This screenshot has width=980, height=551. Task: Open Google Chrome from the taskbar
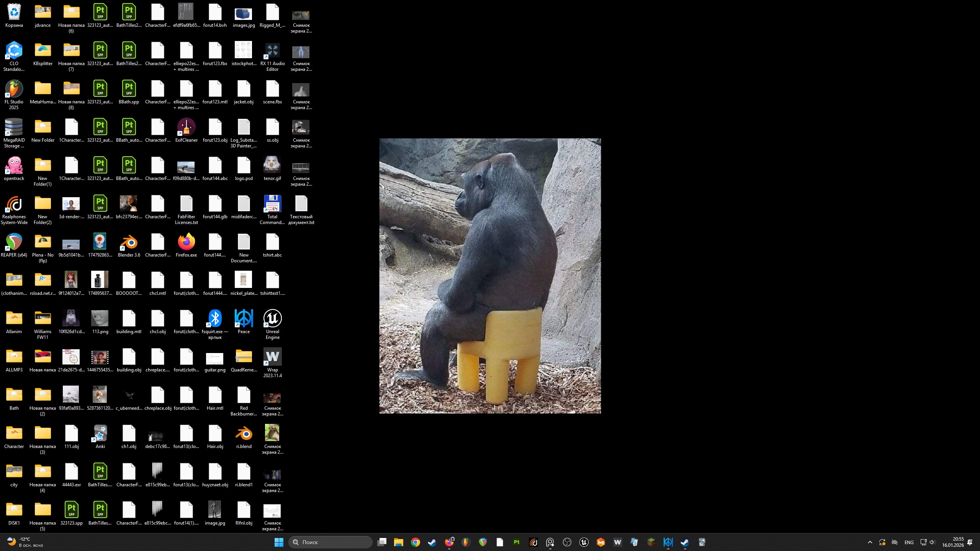415,542
